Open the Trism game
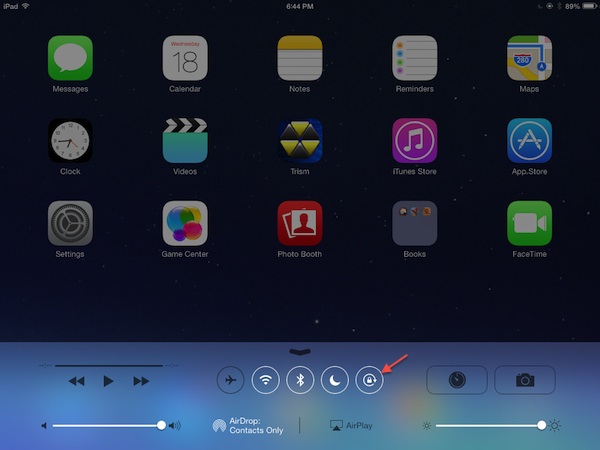 300,141
